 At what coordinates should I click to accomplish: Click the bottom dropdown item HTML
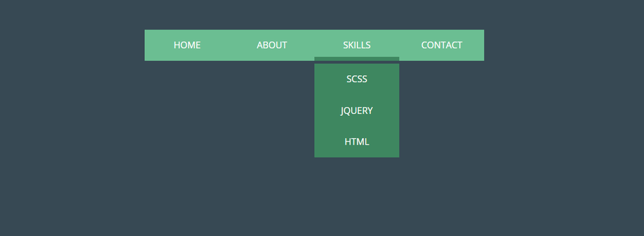tap(357, 141)
